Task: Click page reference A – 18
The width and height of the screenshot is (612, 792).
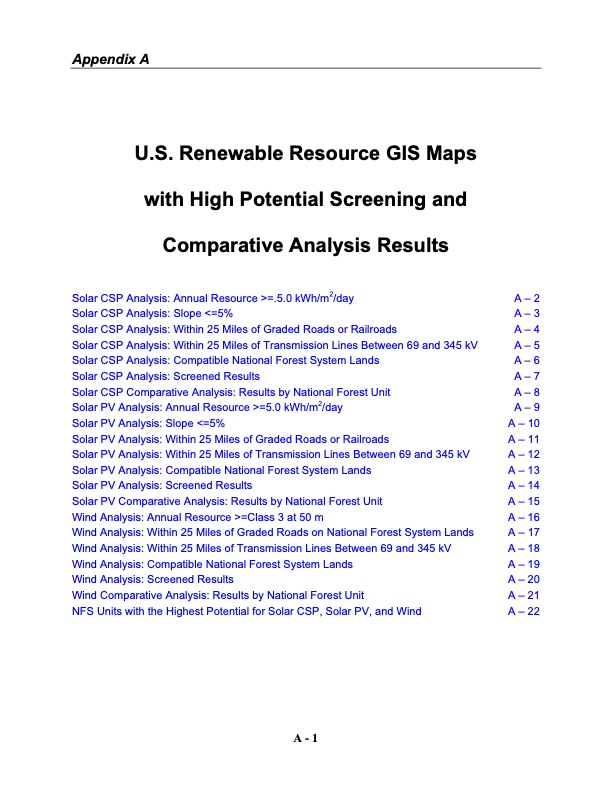Action: click(x=524, y=549)
